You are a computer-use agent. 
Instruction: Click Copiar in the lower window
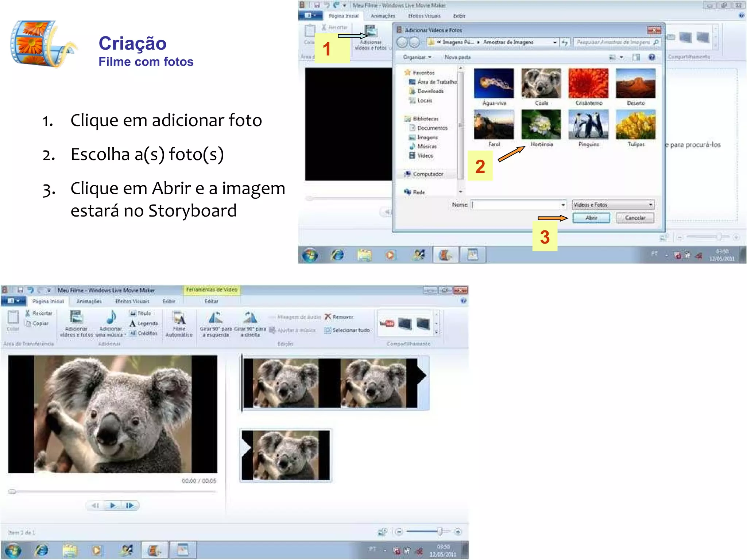coord(37,323)
